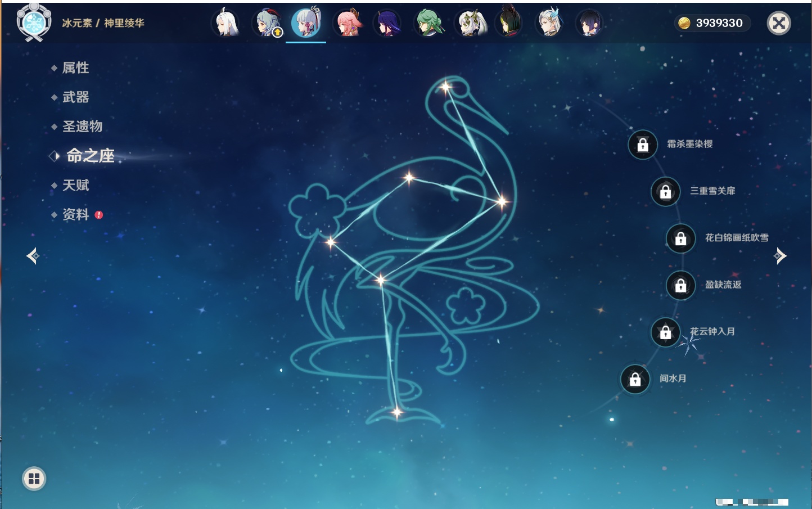The width and height of the screenshot is (812, 509).
Task: Select the dark-haired character with the red ornament
Action: click(509, 24)
